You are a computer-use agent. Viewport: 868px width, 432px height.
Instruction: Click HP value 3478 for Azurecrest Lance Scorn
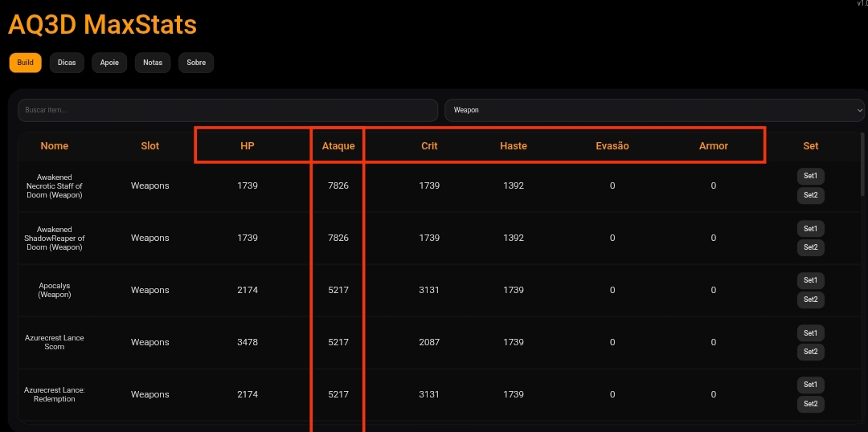coord(248,342)
